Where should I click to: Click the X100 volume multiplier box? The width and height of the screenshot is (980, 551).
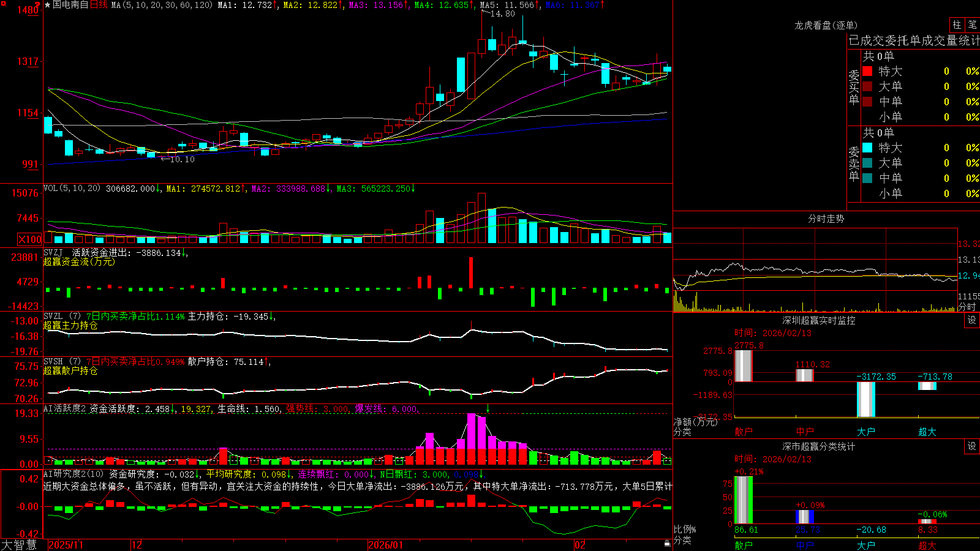[30, 239]
